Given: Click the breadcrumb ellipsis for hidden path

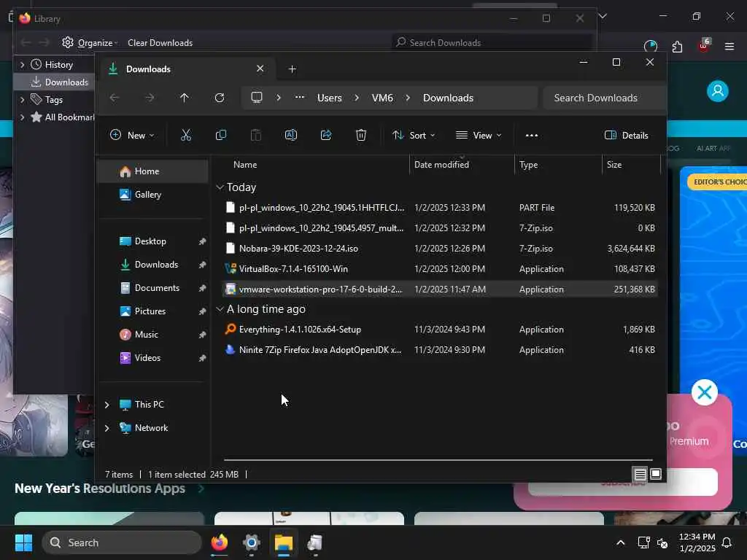Looking at the screenshot, I should click(299, 98).
